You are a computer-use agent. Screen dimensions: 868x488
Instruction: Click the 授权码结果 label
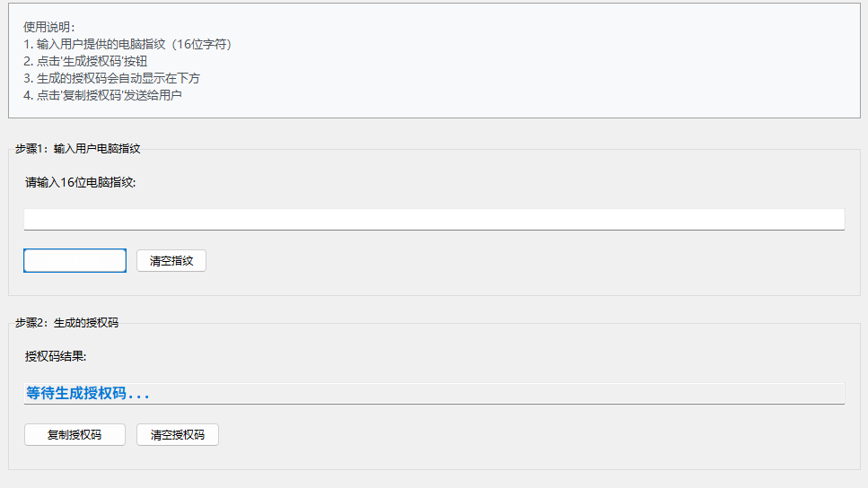(x=56, y=356)
